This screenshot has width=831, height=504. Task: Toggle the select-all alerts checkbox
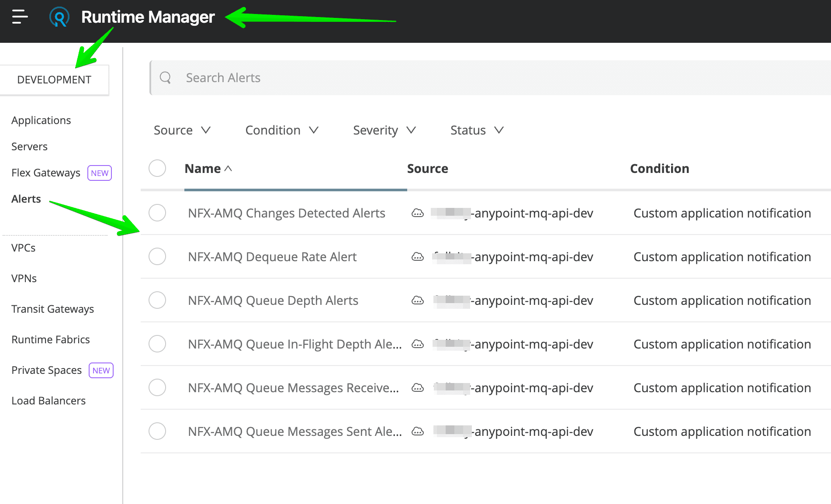coord(157,168)
